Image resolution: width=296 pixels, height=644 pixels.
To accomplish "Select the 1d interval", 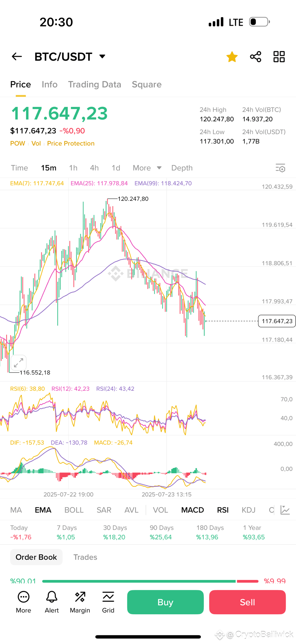I will 116,168.
